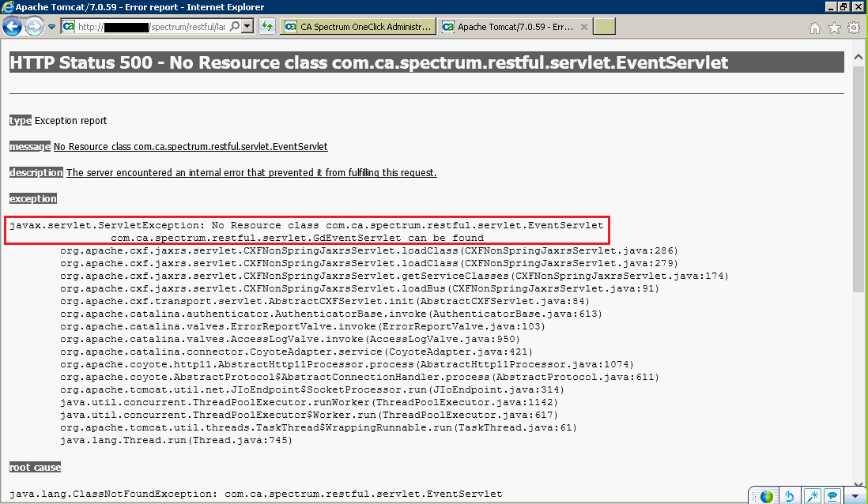Click the ThreadPoolExecutor$Worker.run stack trace line
The width and height of the screenshot is (868, 504).
tap(309, 415)
